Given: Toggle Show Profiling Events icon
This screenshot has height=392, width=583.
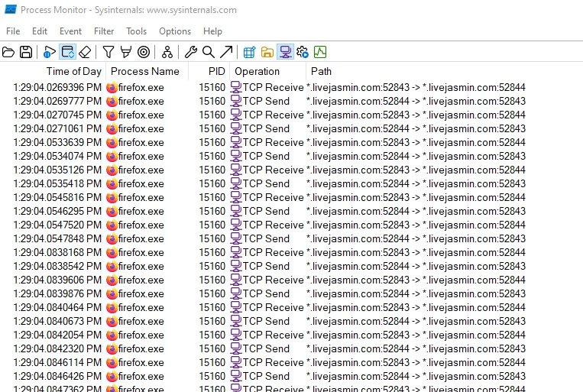Looking at the screenshot, I should click(320, 52).
